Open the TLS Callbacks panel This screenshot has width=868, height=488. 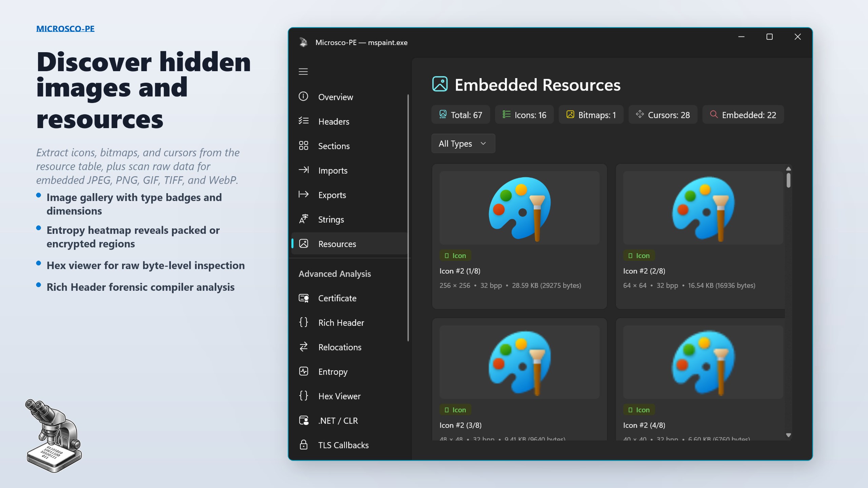[343, 445]
